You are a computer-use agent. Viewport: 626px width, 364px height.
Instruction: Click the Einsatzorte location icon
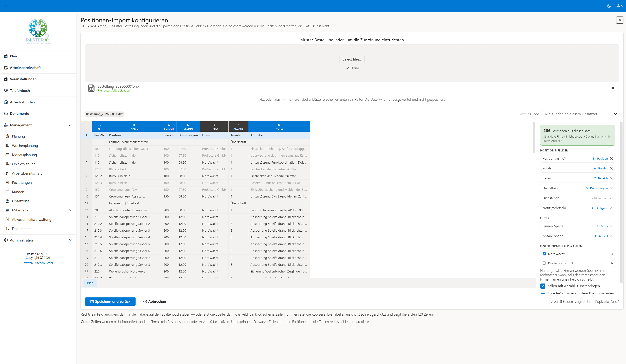[8, 201]
